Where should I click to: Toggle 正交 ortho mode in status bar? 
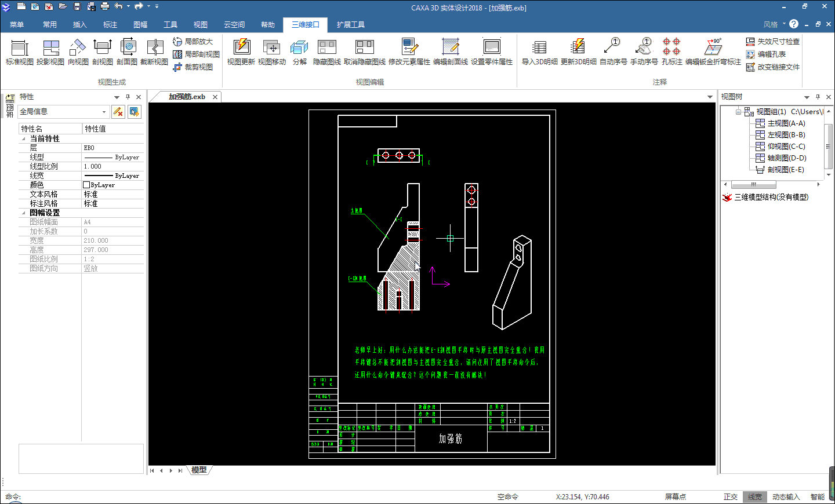(730, 497)
